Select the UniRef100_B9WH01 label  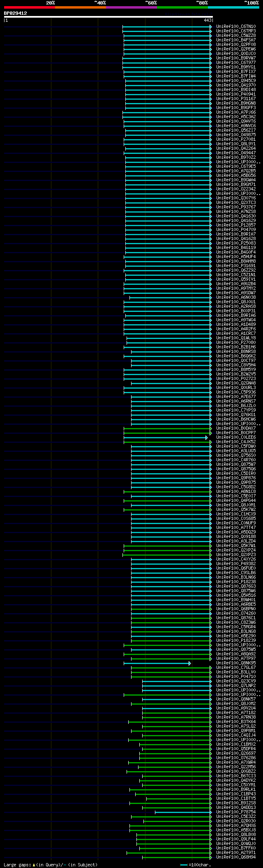(236, 600)
